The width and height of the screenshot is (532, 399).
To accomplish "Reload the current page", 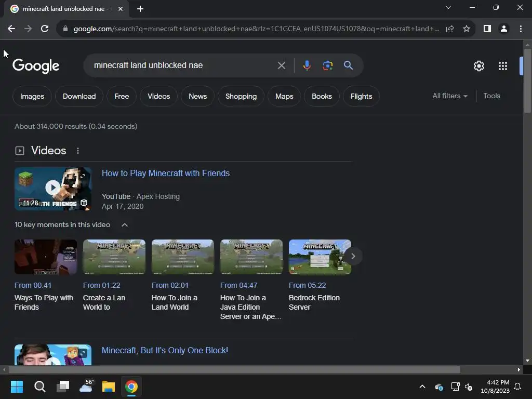I will pyautogui.click(x=45, y=29).
